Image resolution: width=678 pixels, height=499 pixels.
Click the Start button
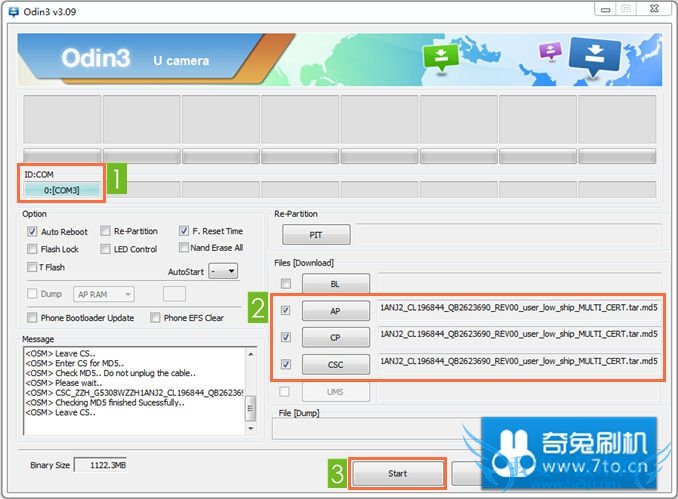coord(397,473)
